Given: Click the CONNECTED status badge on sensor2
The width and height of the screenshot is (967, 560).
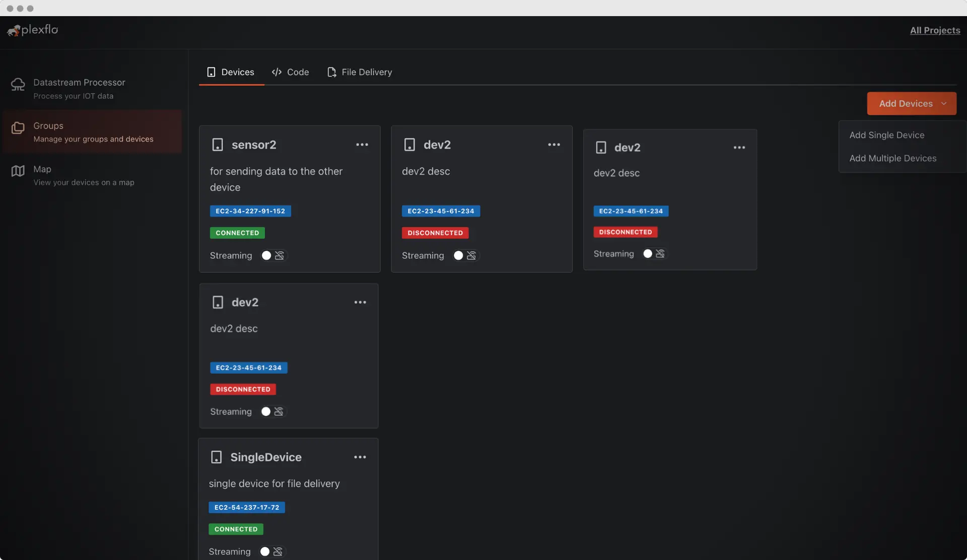Looking at the screenshot, I should [237, 233].
